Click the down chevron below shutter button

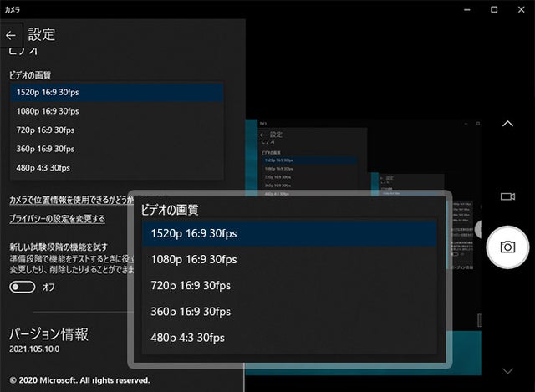[507, 370]
